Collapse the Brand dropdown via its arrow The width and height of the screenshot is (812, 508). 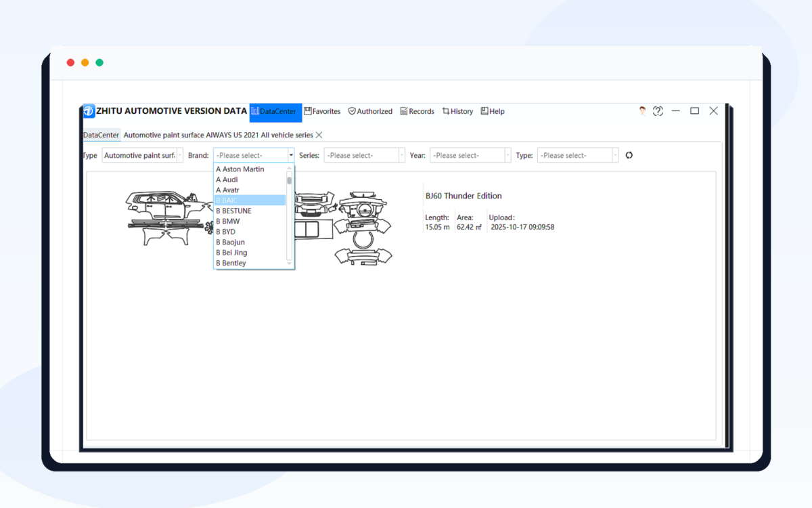click(291, 155)
